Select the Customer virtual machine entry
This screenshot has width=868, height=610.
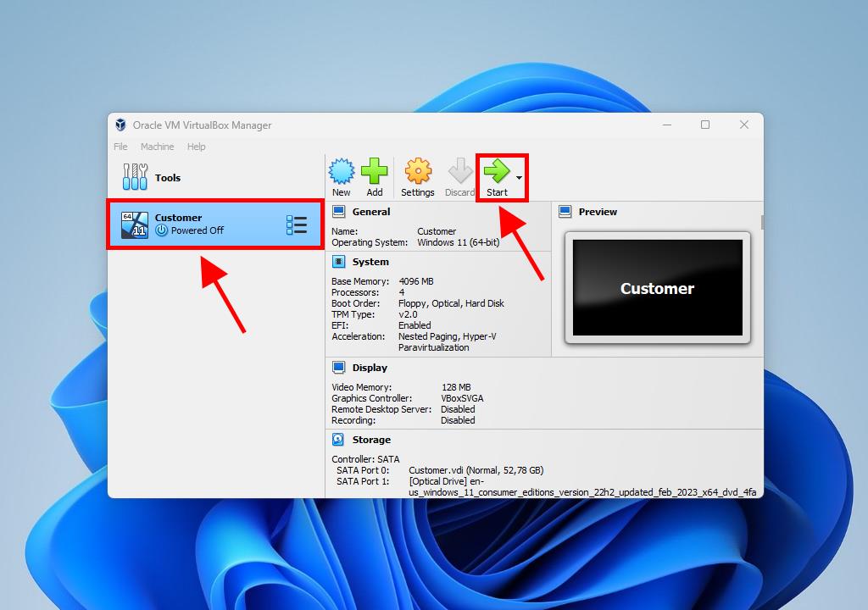[x=203, y=225]
